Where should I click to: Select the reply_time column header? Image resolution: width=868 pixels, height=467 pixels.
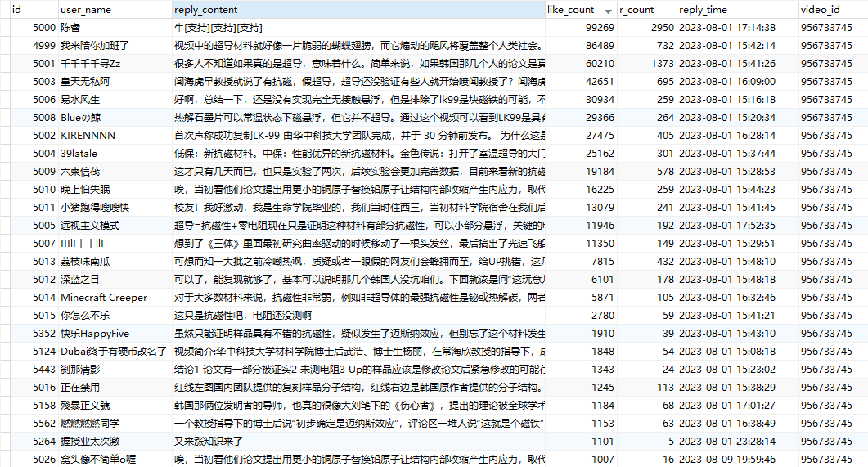coord(738,10)
